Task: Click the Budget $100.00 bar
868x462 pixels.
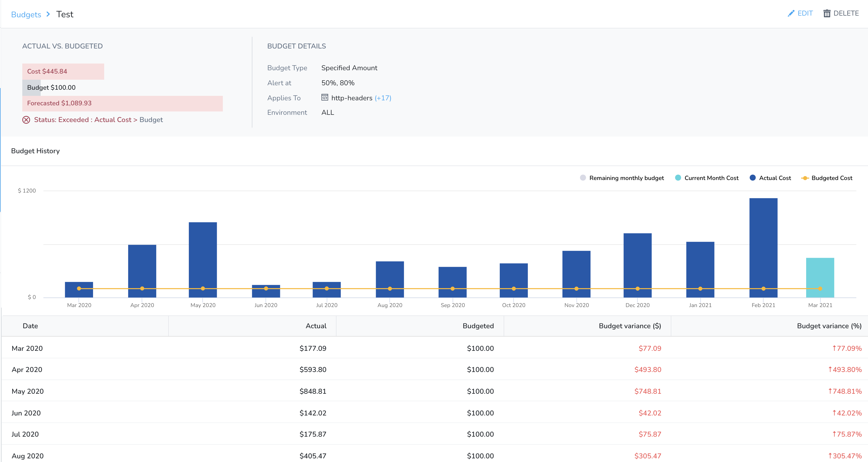Action: click(31, 87)
